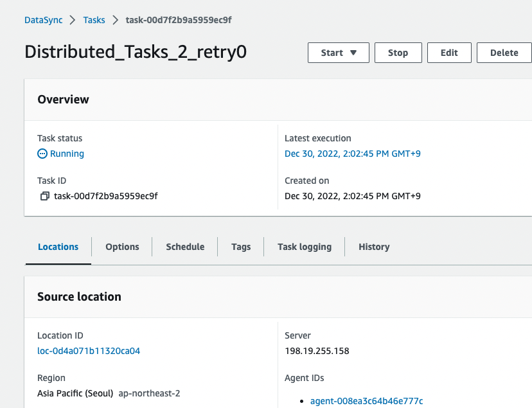532x408 pixels.
Task: Open the History tab
Action: [x=374, y=247]
